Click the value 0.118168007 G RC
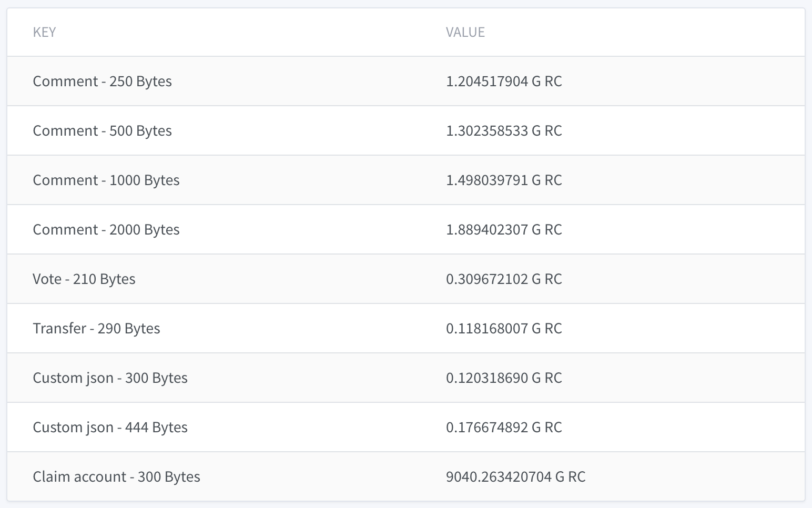The image size is (812, 508). (504, 329)
